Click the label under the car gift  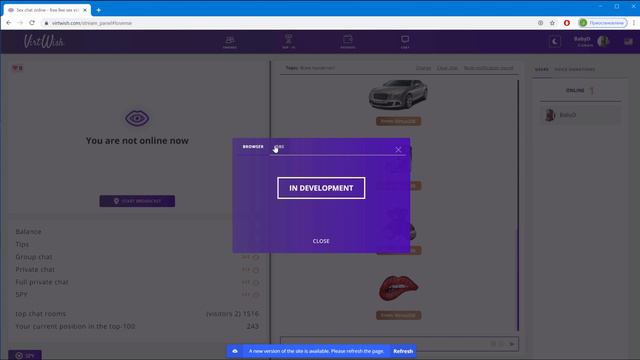tap(398, 121)
